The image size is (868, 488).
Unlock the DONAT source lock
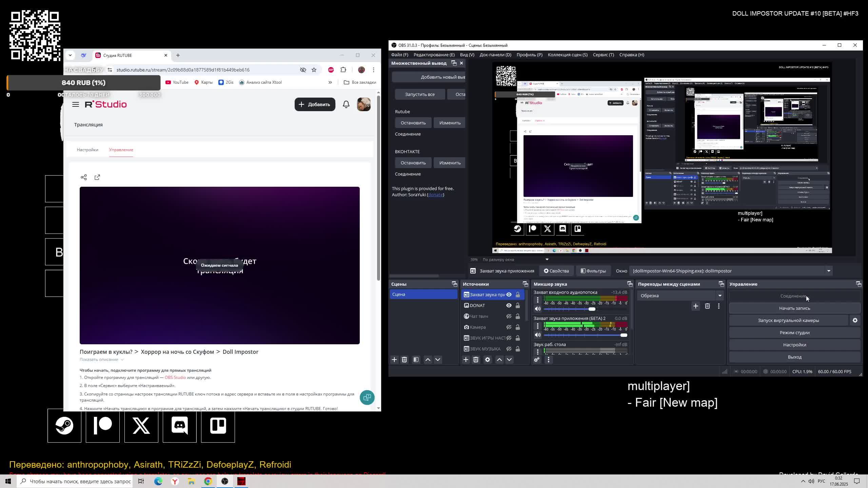(x=518, y=305)
